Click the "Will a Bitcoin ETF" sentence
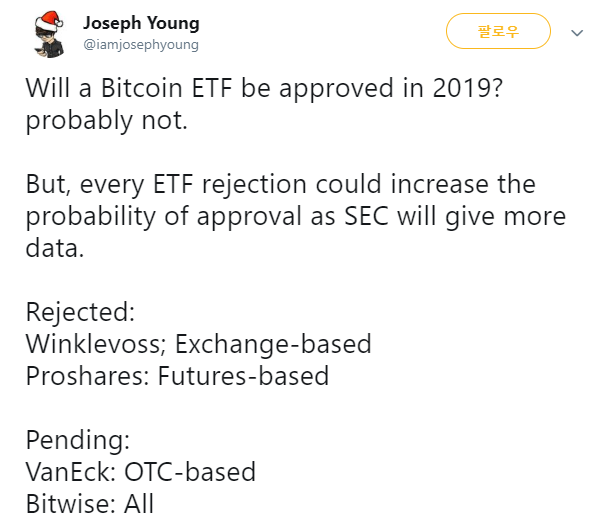The image size is (609, 522). [x=264, y=88]
